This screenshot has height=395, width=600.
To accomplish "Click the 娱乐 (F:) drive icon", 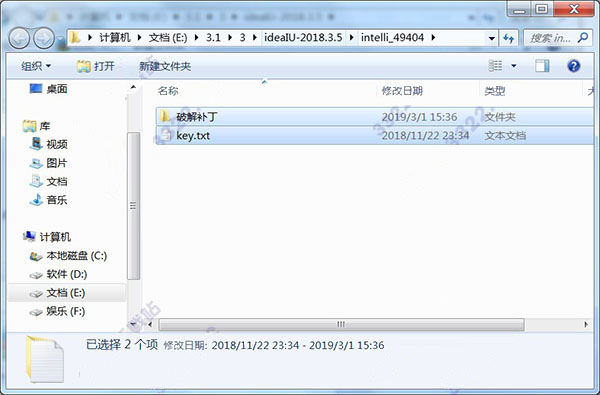I will point(36,312).
